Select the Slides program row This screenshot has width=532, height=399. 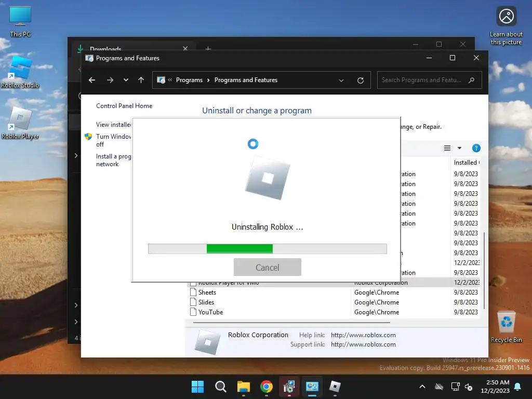334,302
